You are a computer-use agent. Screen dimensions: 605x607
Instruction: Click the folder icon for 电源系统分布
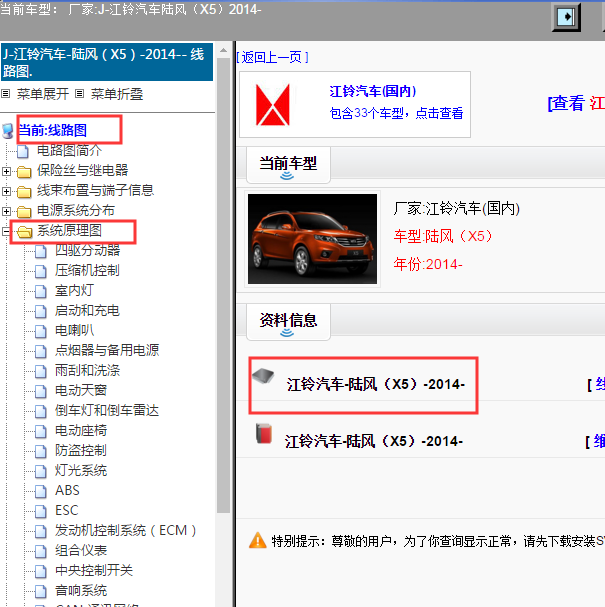pyautogui.click(x=24, y=211)
